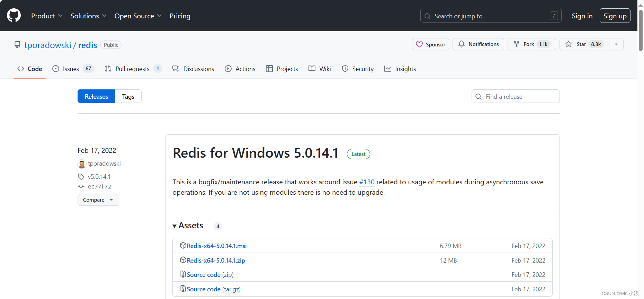Click the Projects table icon
The width and height of the screenshot is (644, 299).
(269, 69)
